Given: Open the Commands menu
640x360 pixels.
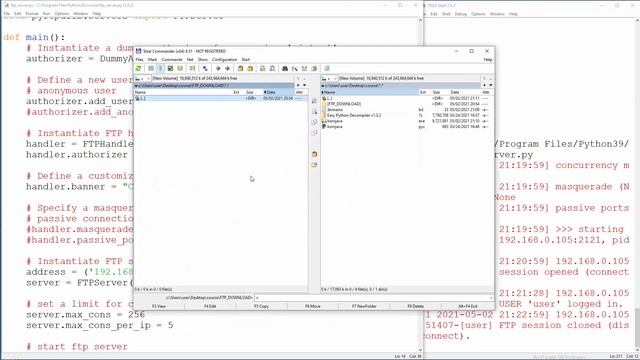Looking at the screenshot, I should pyautogui.click(x=172, y=60).
